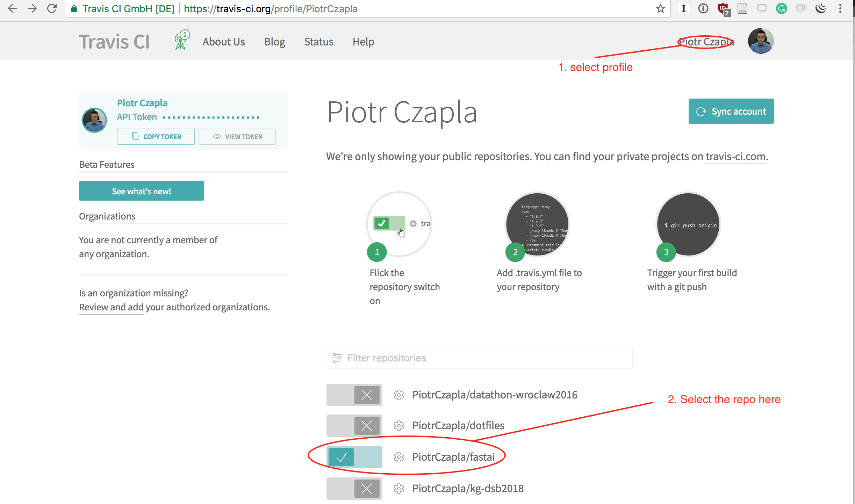Click the Beta Features heading
Image resolution: width=855 pixels, height=504 pixels.
(x=107, y=164)
